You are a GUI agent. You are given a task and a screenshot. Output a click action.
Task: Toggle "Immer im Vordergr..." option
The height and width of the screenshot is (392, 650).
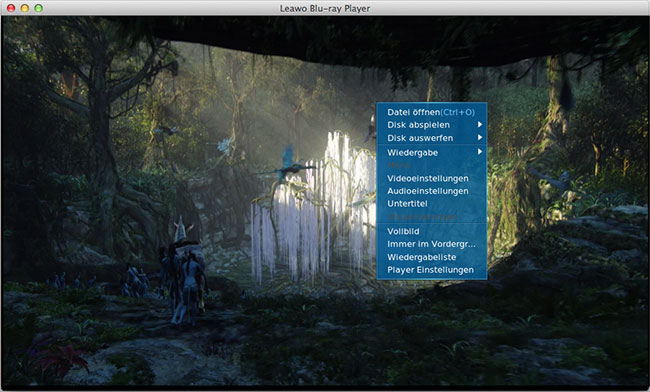[432, 244]
